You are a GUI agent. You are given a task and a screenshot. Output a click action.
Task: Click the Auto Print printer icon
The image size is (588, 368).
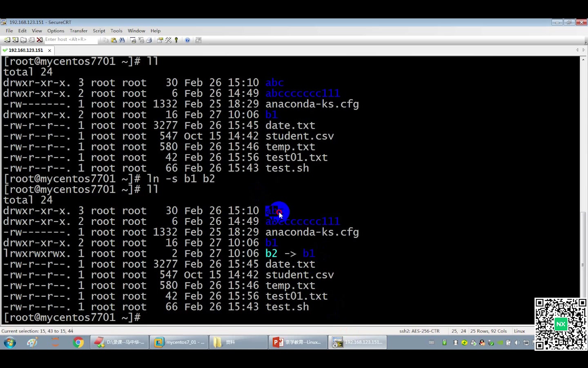click(149, 40)
